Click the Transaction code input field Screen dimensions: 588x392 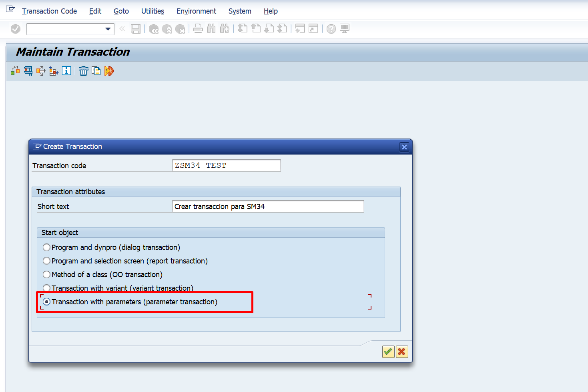coord(226,166)
